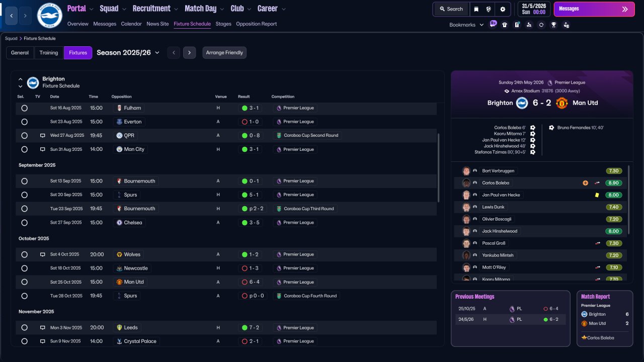
Task: Switch to the Training tab
Action: coord(49,53)
